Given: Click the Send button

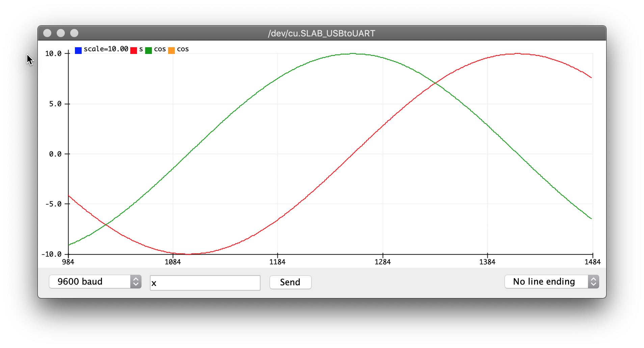Looking at the screenshot, I should tap(290, 282).
